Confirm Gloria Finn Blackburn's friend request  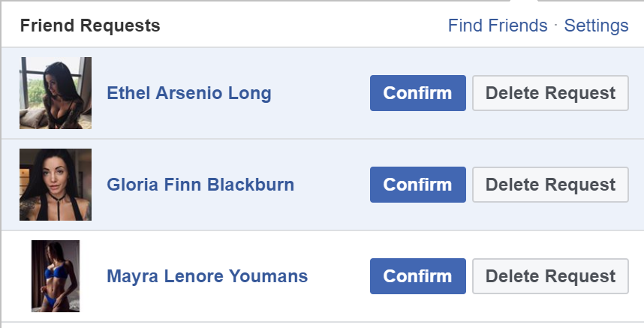[x=417, y=185]
